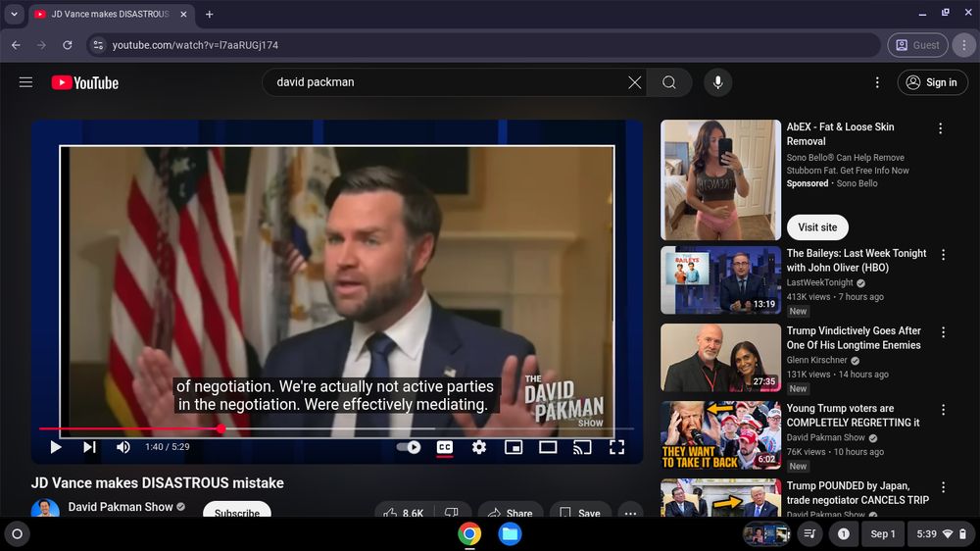The width and height of the screenshot is (980, 551).
Task: Open the ChromeOS launcher
Action: pyautogui.click(x=18, y=534)
